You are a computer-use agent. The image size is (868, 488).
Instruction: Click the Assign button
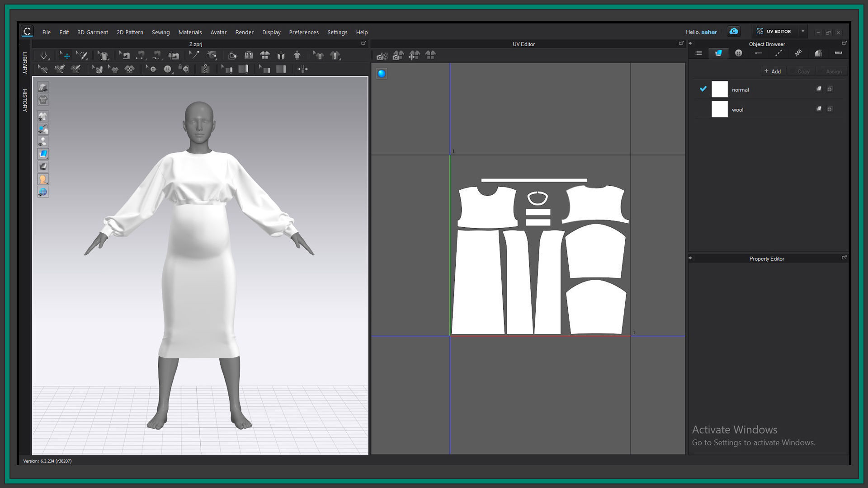click(x=831, y=71)
